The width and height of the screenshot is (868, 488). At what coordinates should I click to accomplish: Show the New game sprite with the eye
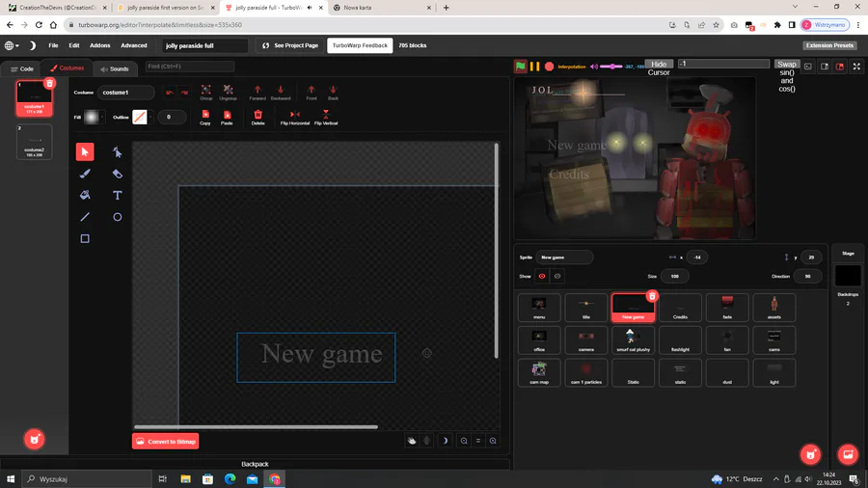(542, 276)
